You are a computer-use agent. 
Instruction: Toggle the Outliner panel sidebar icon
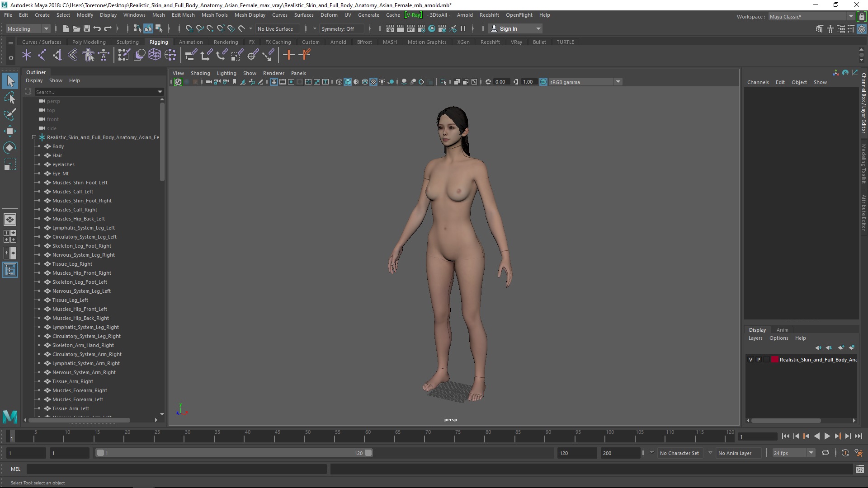(10, 270)
